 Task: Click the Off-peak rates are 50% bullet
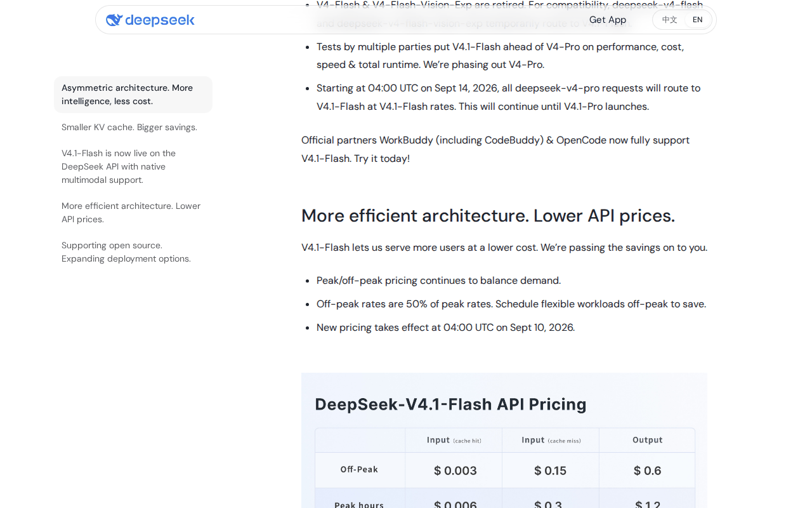click(511, 304)
